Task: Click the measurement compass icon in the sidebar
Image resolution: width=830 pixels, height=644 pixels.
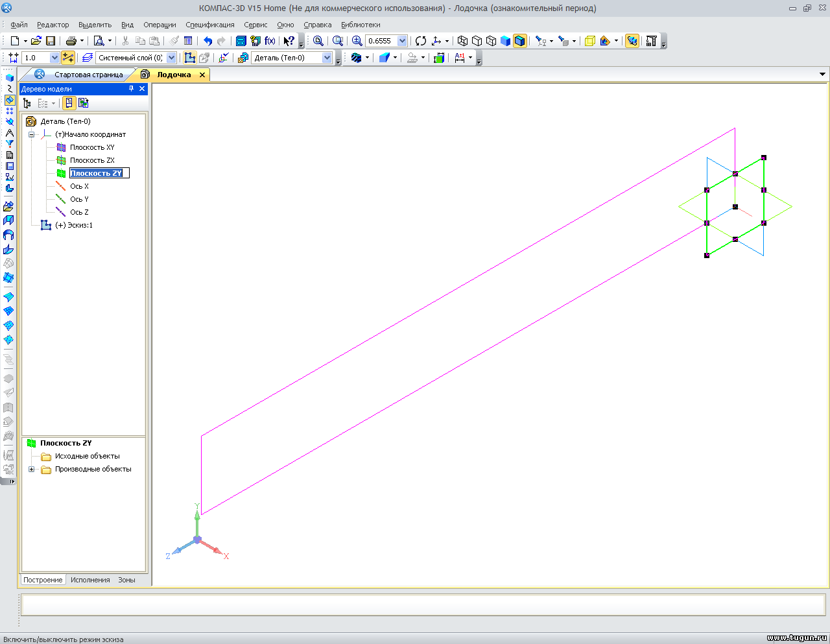Action: tap(9, 133)
